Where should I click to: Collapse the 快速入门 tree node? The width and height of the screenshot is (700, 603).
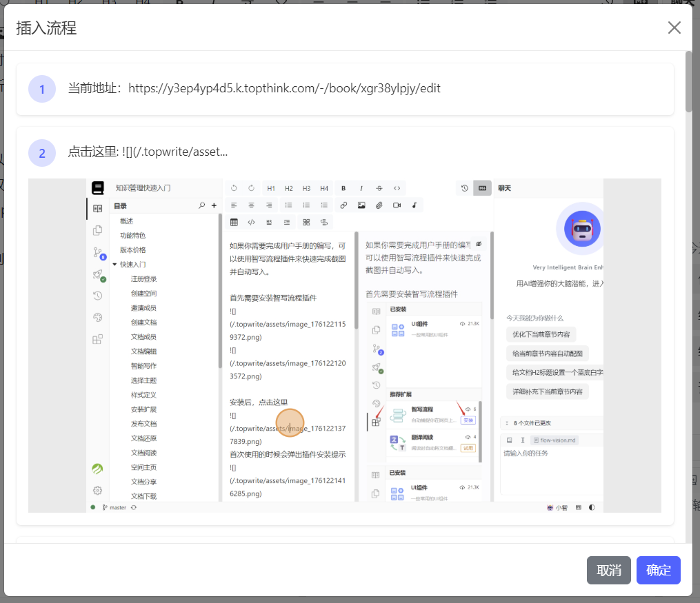point(114,265)
